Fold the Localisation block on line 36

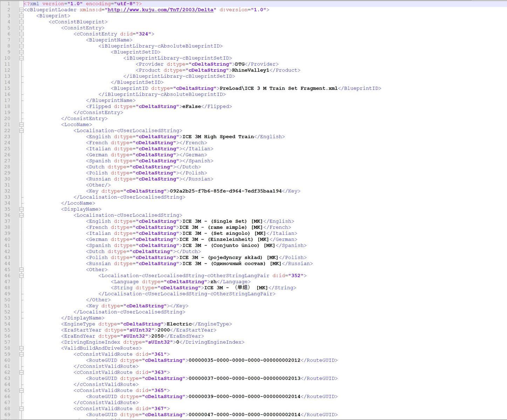tap(21, 215)
